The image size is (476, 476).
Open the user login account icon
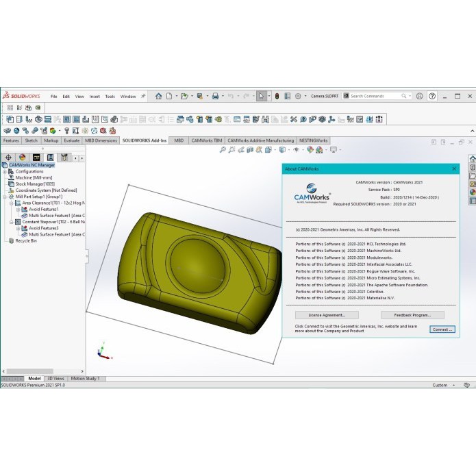pyautogui.click(x=420, y=97)
